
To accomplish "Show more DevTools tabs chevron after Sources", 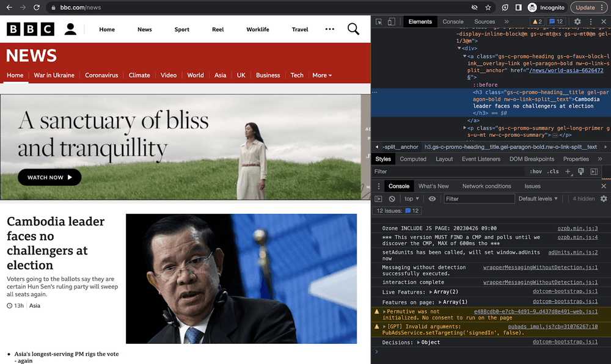I will (507, 22).
